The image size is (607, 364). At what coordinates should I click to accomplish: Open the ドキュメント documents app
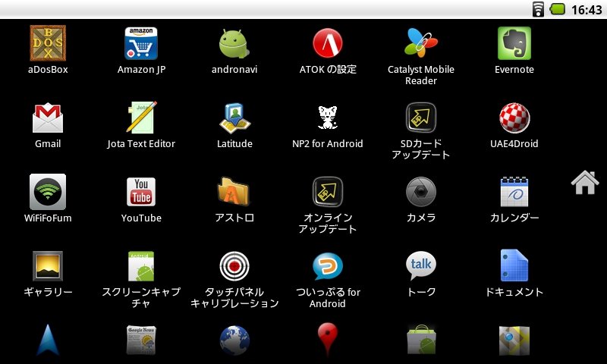tap(514, 266)
